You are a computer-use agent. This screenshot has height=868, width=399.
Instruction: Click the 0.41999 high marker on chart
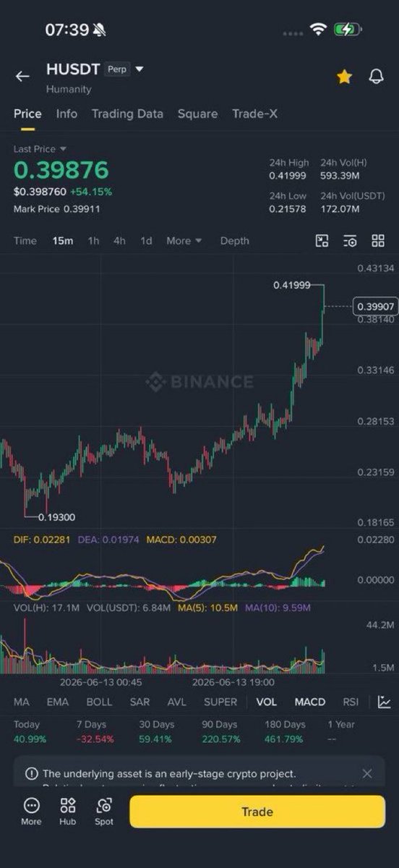tap(292, 285)
